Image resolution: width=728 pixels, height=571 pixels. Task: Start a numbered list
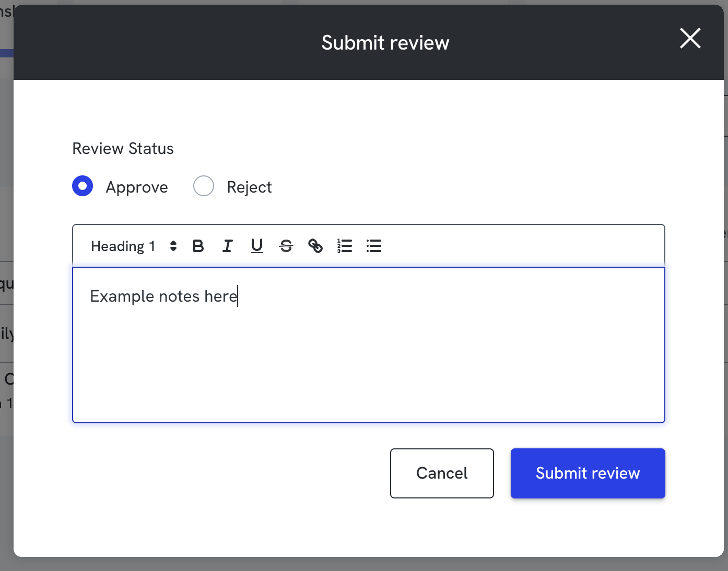pyautogui.click(x=344, y=246)
